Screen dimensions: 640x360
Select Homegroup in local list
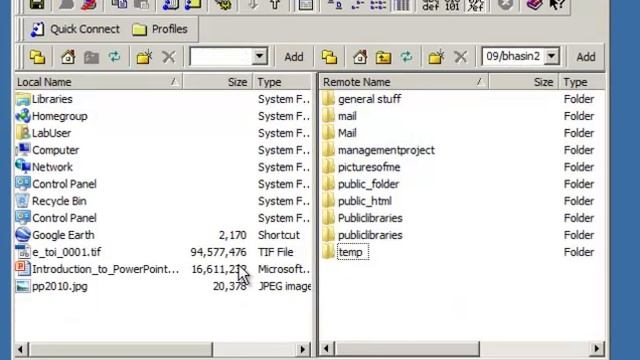(x=60, y=116)
